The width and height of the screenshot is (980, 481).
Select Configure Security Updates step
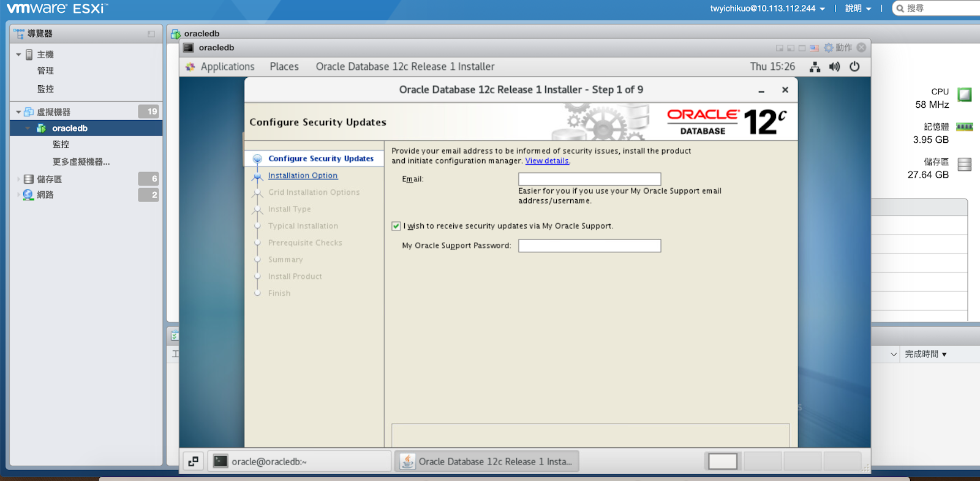[x=320, y=159]
